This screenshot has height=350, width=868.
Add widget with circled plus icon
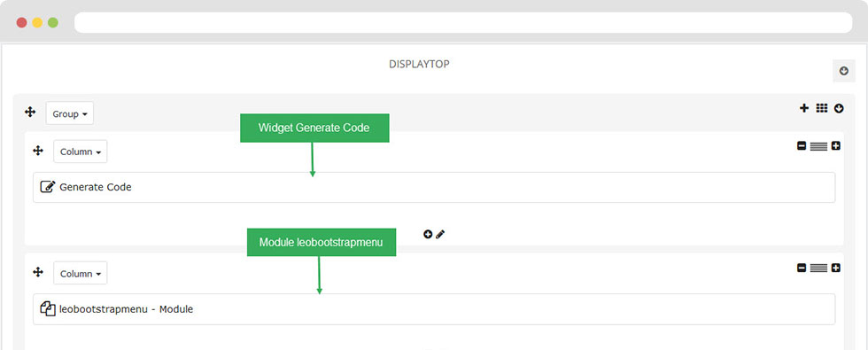(x=427, y=234)
